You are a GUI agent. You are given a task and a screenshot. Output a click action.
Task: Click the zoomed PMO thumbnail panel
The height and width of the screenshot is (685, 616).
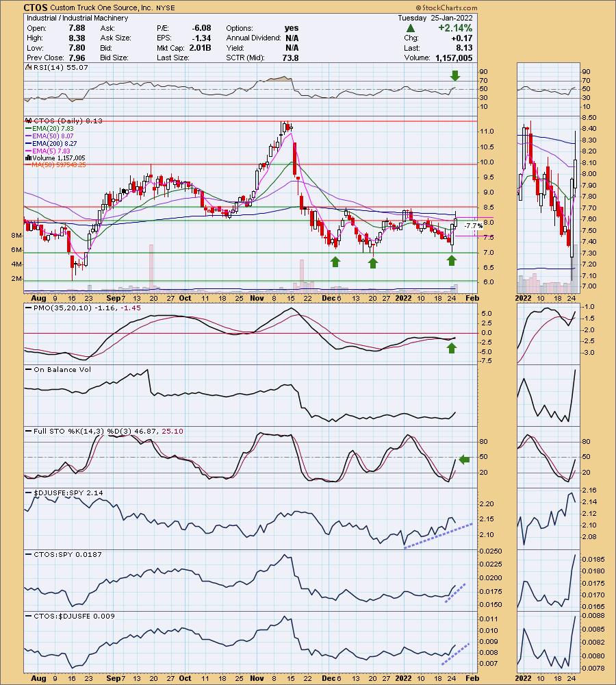coord(548,334)
